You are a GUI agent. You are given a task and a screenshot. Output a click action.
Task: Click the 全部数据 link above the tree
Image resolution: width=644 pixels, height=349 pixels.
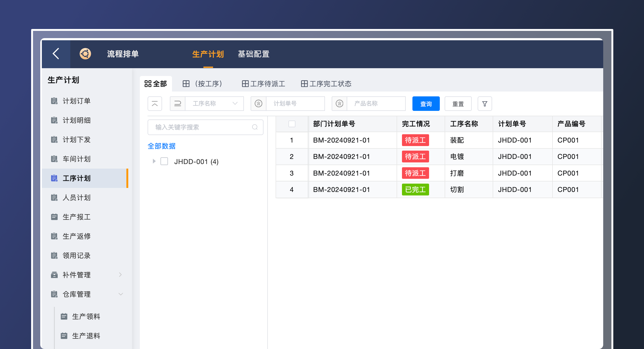pos(162,146)
